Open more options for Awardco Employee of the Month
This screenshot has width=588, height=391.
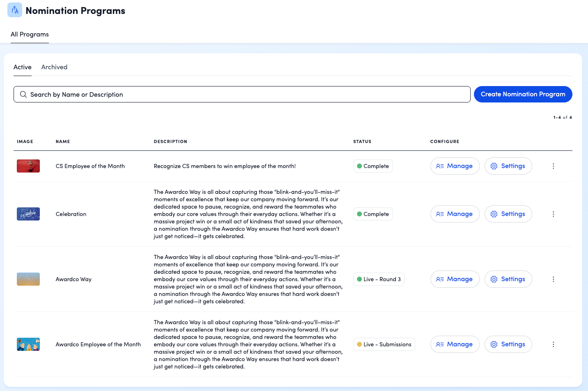[553, 344]
